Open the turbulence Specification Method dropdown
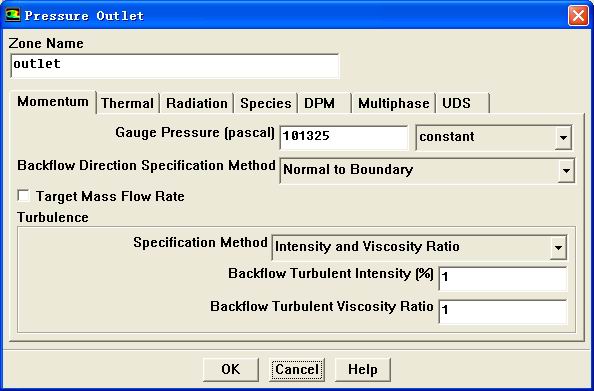The height and width of the screenshot is (391, 594). click(419, 247)
